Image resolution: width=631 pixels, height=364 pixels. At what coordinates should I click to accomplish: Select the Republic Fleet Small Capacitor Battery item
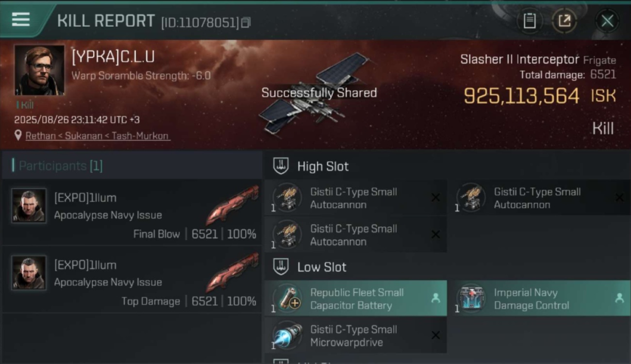pyautogui.click(x=356, y=298)
